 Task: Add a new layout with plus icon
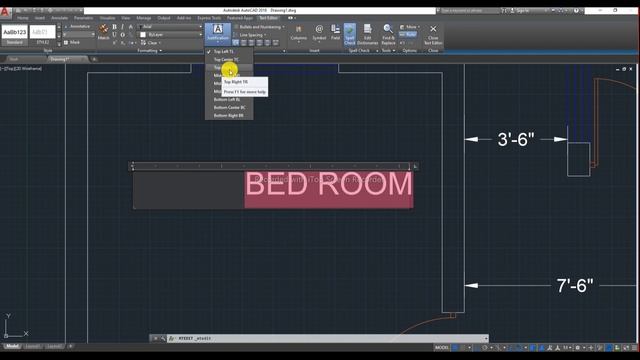click(x=71, y=347)
